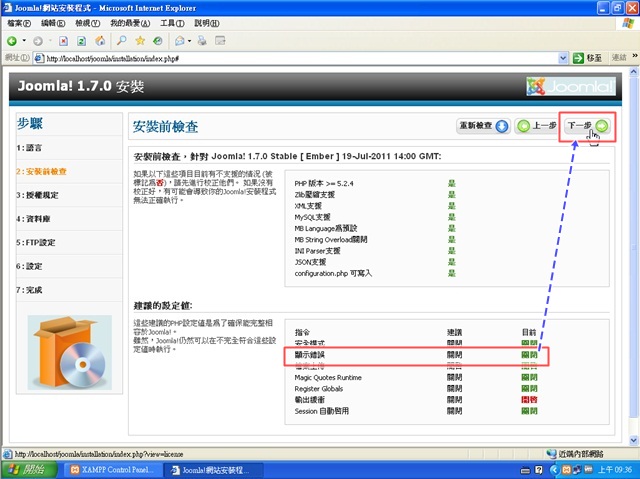Screen dimensions: 640x479
Task: Click the MB Language為預設 check row
Action: 375,228
